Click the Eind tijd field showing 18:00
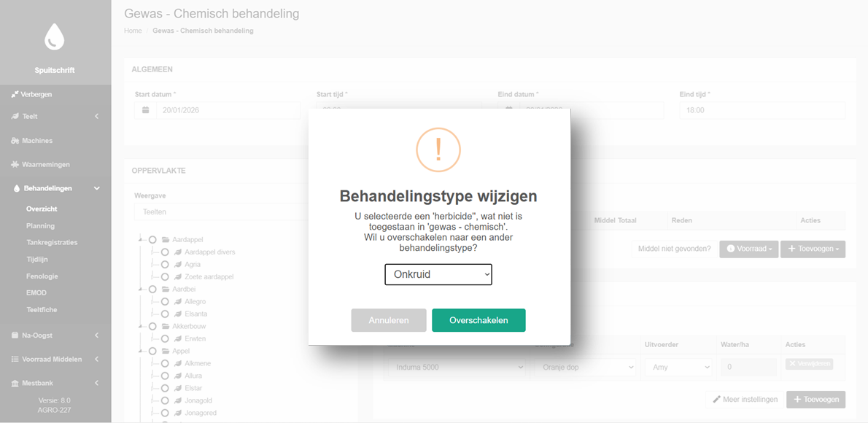The image size is (868, 423). coord(762,110)
